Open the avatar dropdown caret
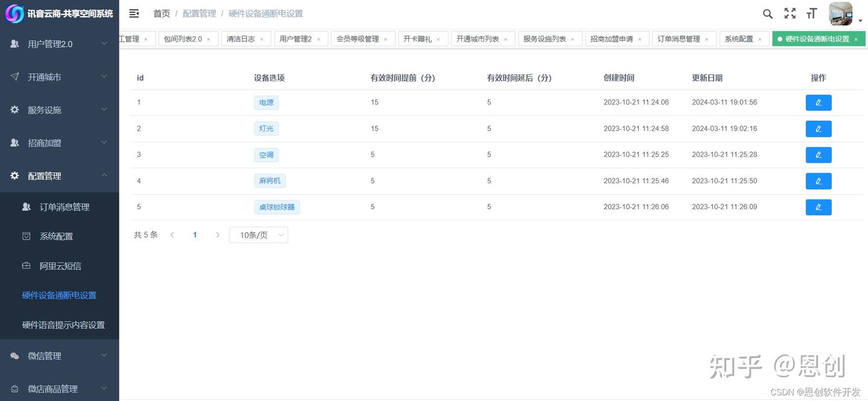The image size is (868, 401). coord(861,21)
